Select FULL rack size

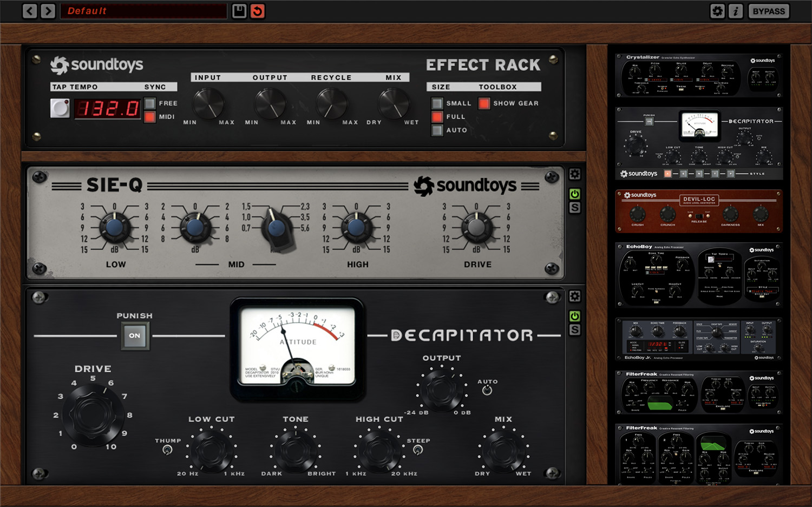437,116
